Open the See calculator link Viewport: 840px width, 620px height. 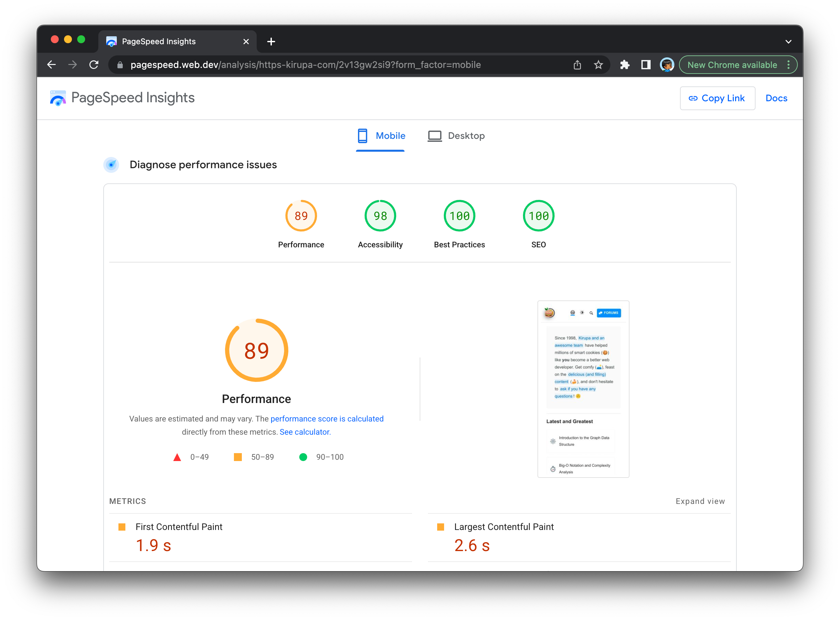pyautogui.click(x=305, y=432)
